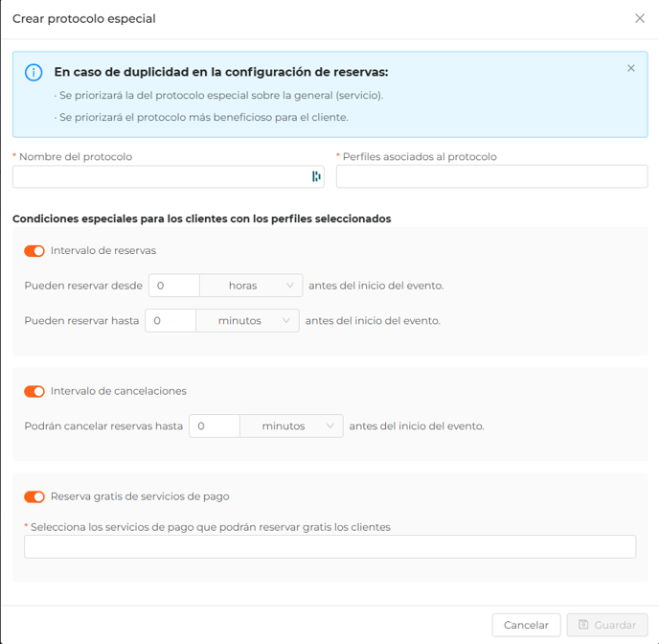Click the Podrán cancelar reservas number field

pyautogui.click(x=215, y=425)
